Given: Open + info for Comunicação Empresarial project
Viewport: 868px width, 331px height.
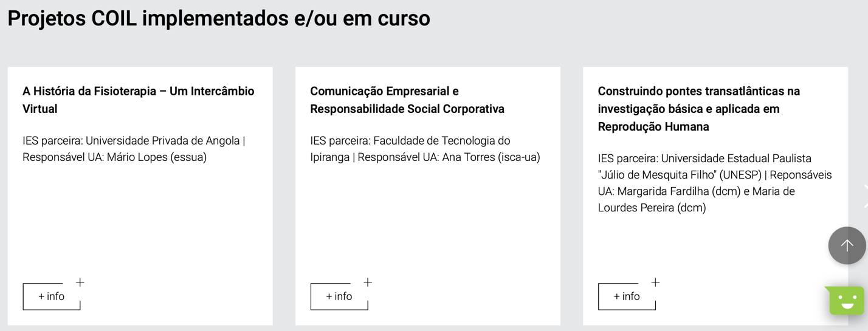Looking at the screenshot, I should pyautogui.click(x=339, y=296).
